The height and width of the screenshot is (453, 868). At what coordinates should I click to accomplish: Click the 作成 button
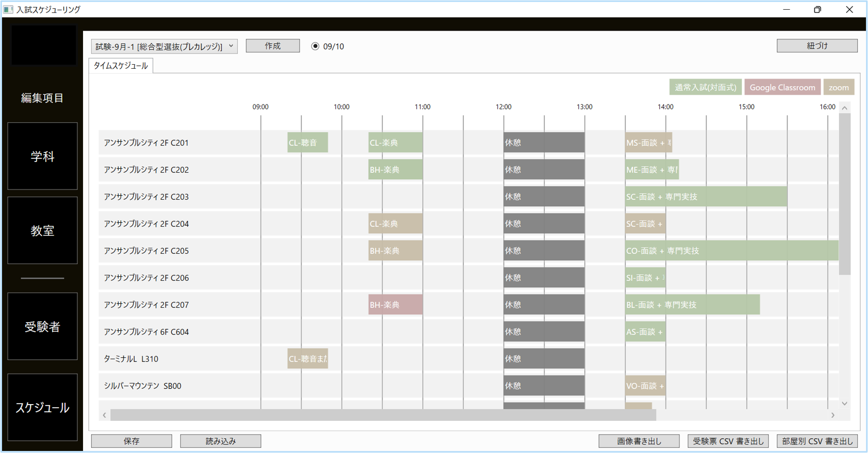tap(273, 46)
